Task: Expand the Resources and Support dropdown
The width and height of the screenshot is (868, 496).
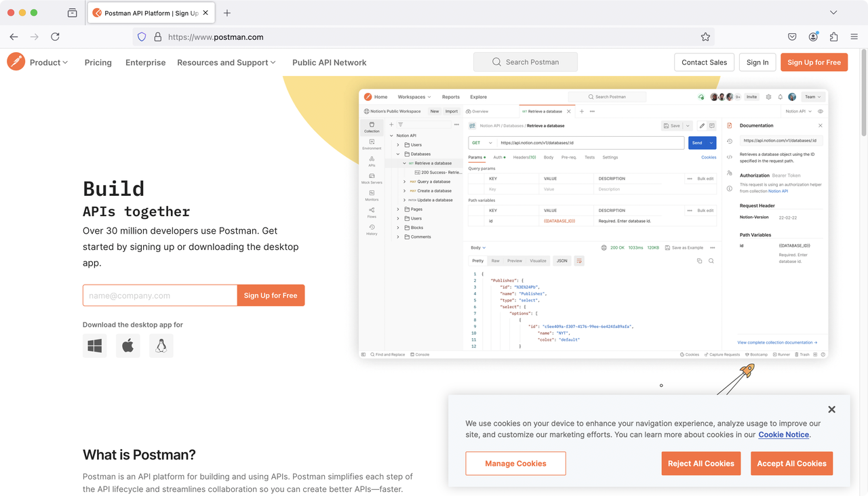Action: pos(226,62)
